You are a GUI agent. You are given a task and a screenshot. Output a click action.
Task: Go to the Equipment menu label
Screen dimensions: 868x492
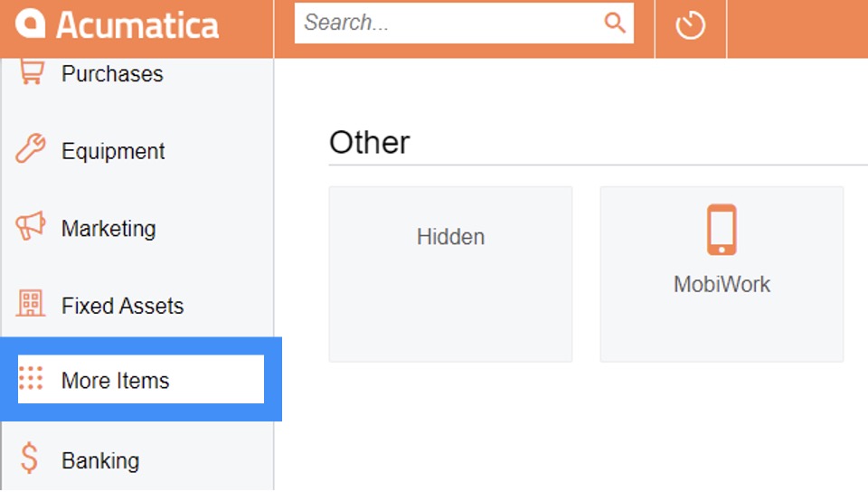113,151
